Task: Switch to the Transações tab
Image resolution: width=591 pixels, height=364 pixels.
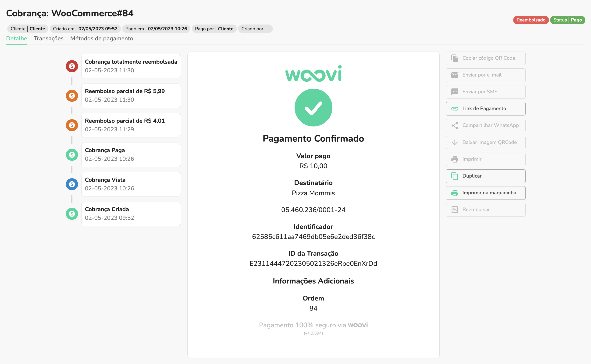Action: point(48,38)
